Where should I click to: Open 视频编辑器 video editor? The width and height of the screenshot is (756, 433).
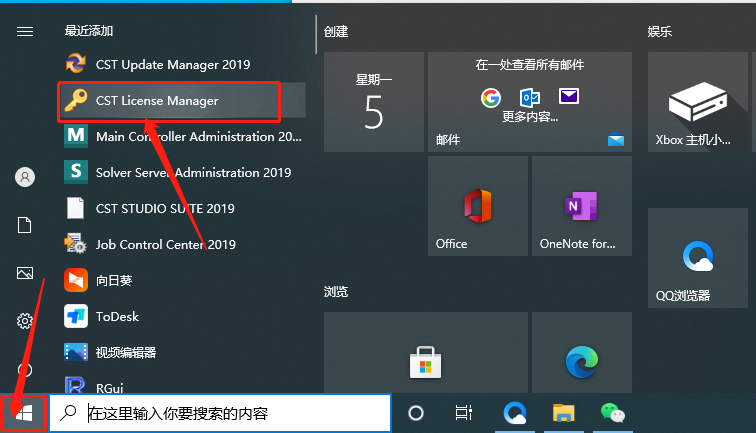tap(181, 352)
